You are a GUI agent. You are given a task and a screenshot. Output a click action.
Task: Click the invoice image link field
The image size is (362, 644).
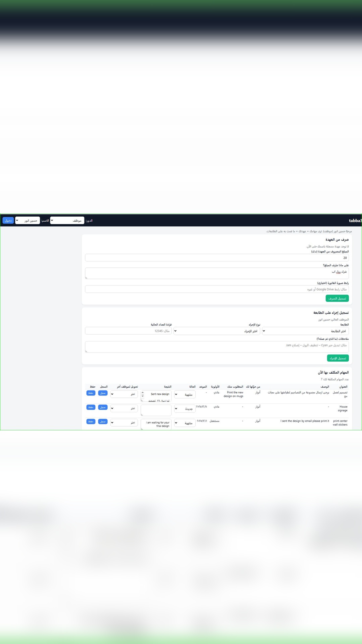pos(217,289)
